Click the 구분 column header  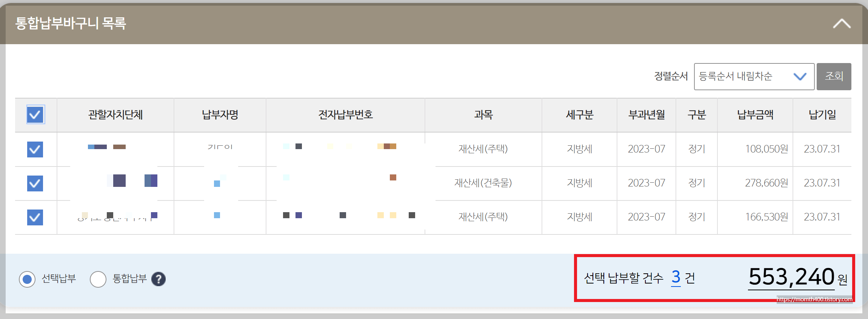[x=697, y=115]
